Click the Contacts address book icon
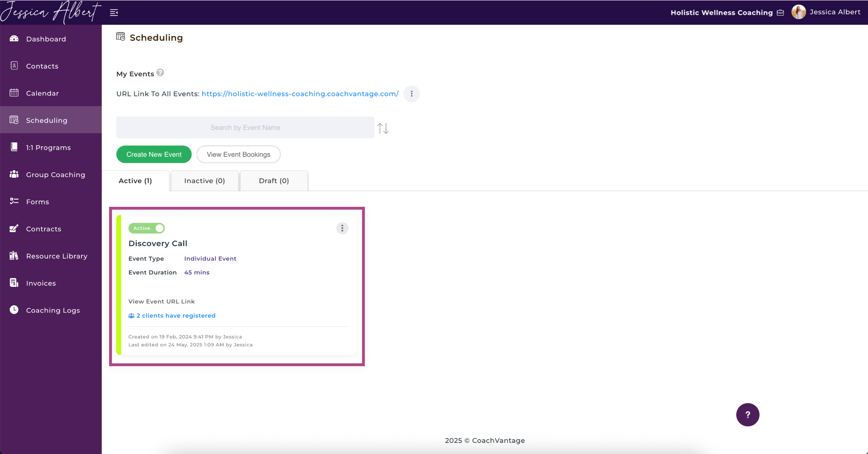The height and width of the screenshot is (454, 868). tap(14, 66)
